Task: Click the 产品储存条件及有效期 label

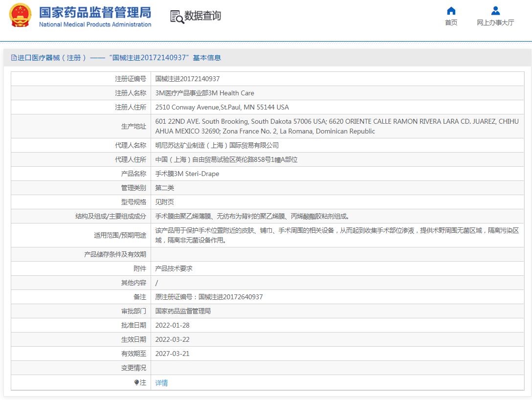Action: point(115,254)
